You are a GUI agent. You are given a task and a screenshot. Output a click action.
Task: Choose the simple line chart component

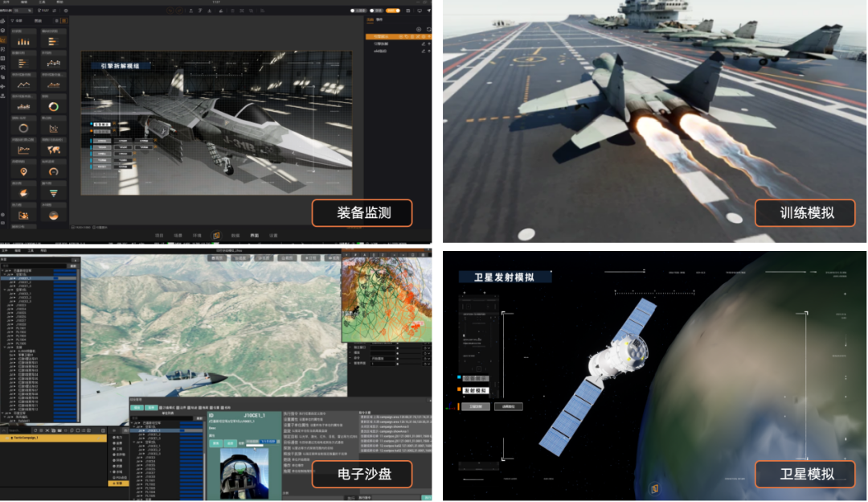(x=23, y=84)
